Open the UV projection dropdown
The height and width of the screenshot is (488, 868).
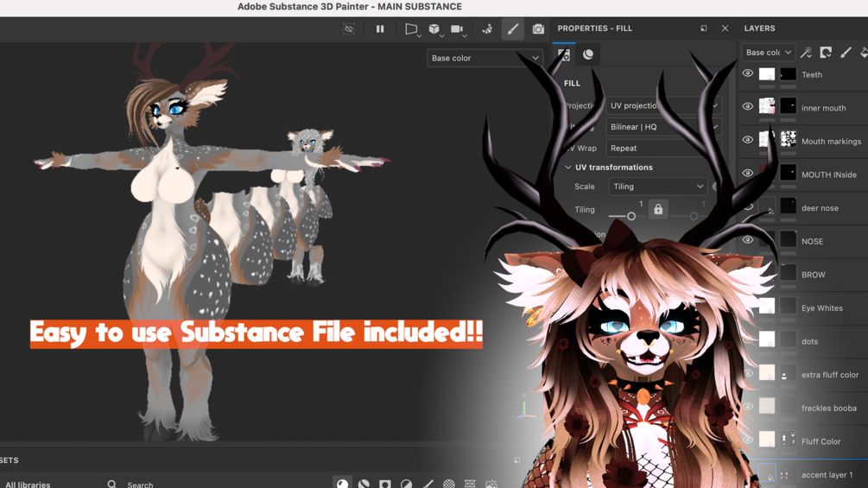664,105
